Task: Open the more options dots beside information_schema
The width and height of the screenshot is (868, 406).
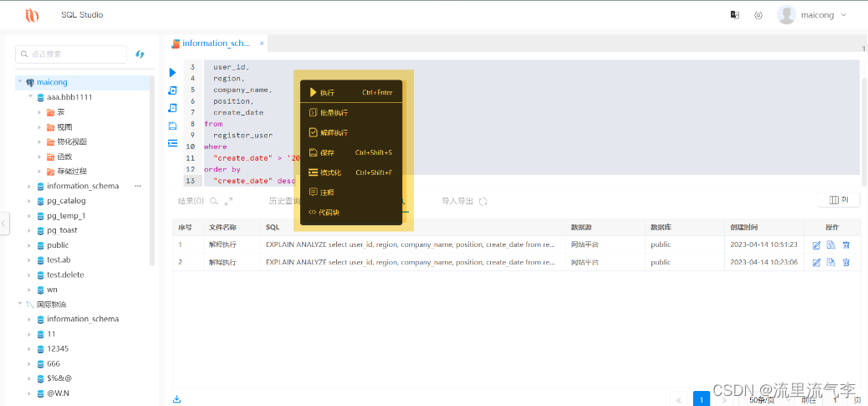Action: click(138, 186)
